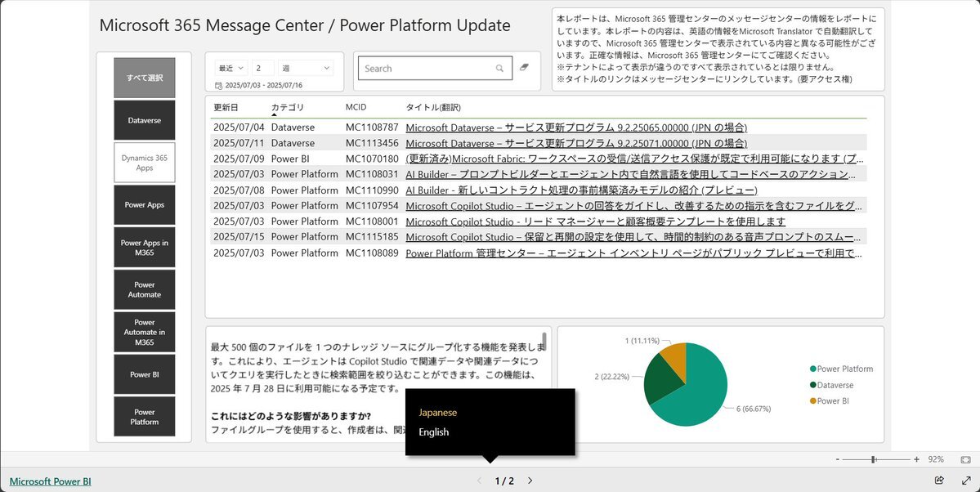The height and width of the screenshot is (492, 980).
Task: Open the Dataverse 9.2.25071.00000 update link
Action: (576, 143)
